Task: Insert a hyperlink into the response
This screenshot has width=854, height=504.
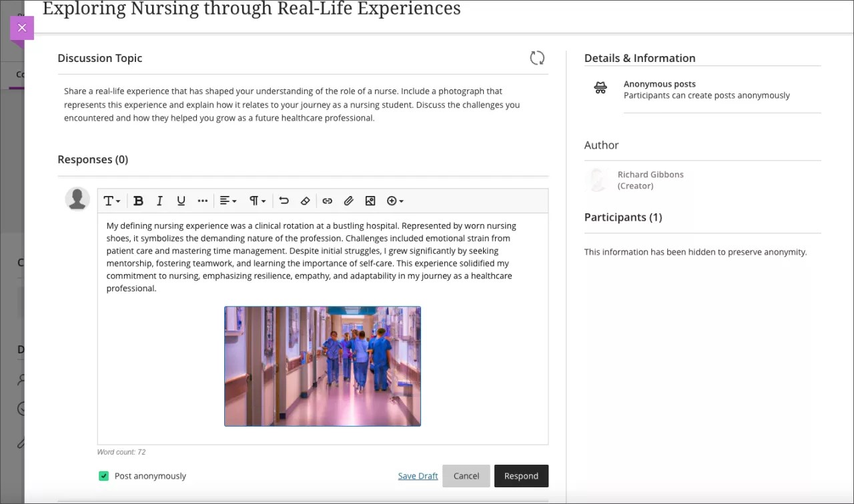Action: 327,201
